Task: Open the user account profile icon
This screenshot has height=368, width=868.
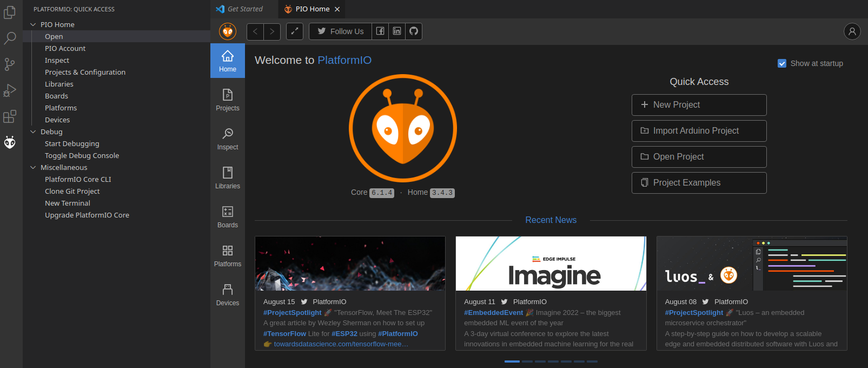Action: [x=852, y=31]
